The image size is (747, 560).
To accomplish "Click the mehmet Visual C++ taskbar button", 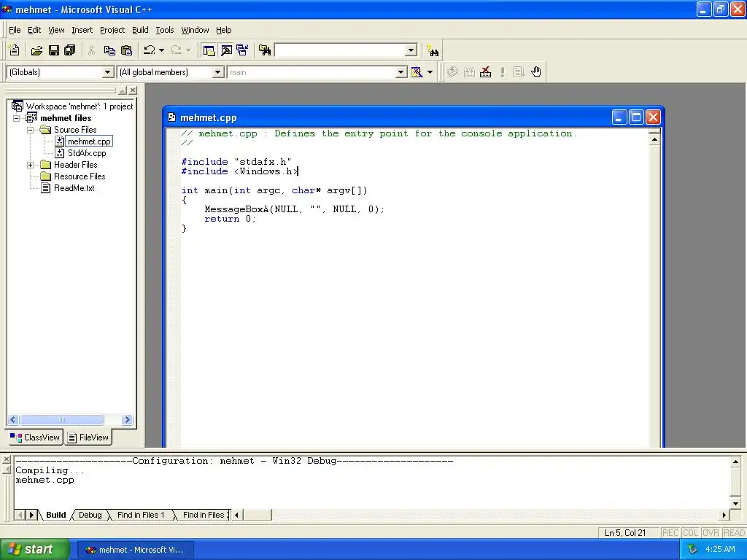I will [135, 550].
